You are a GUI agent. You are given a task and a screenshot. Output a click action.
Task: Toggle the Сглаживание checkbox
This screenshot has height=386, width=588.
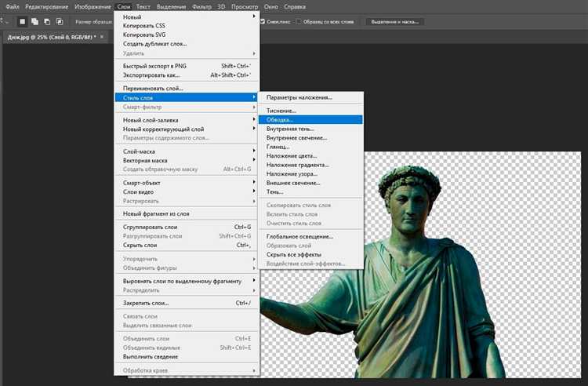pyautogui.click(x=263, y=22)
